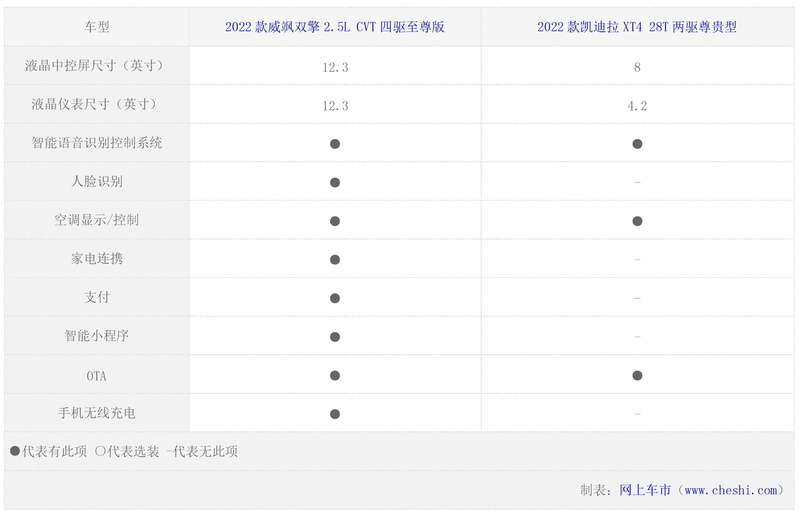The image size is (800, 517).
Task: Click the www.cheshi.com URL text
Action: pos(731,490)
